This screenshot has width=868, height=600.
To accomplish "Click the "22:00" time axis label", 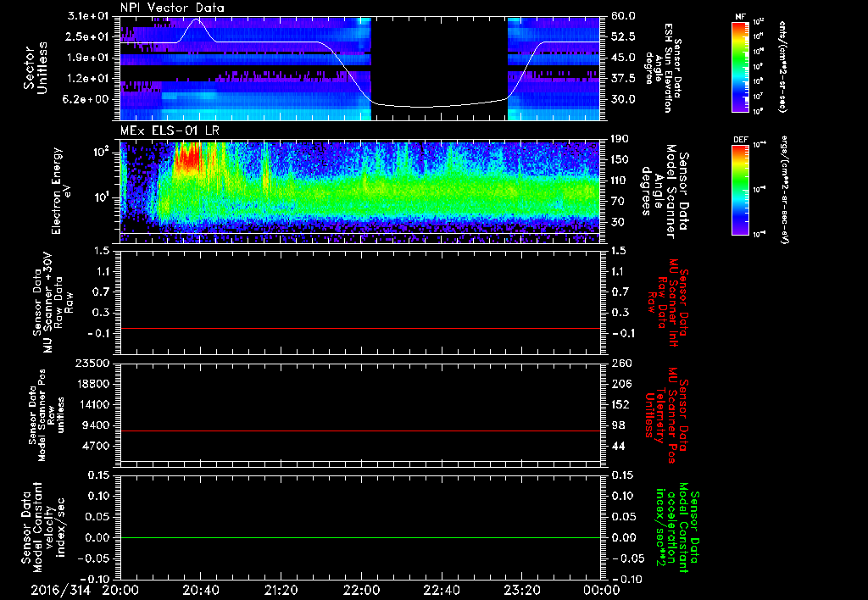I will click(361, 590).
